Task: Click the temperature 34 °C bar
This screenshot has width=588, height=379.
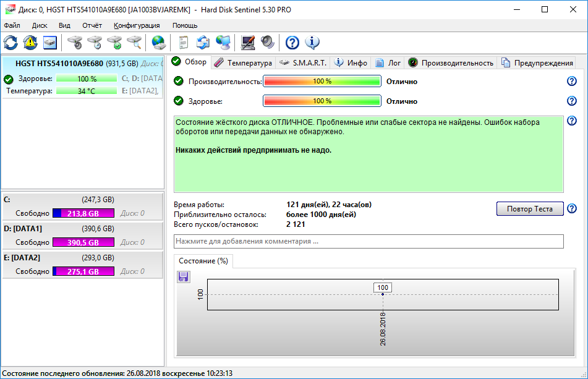Action: point(87,91)
